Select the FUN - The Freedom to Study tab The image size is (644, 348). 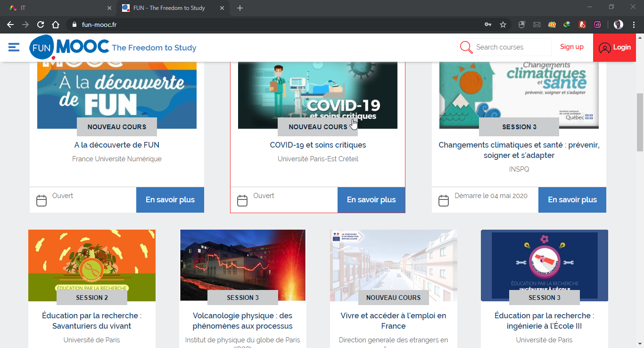pos(173,8)
